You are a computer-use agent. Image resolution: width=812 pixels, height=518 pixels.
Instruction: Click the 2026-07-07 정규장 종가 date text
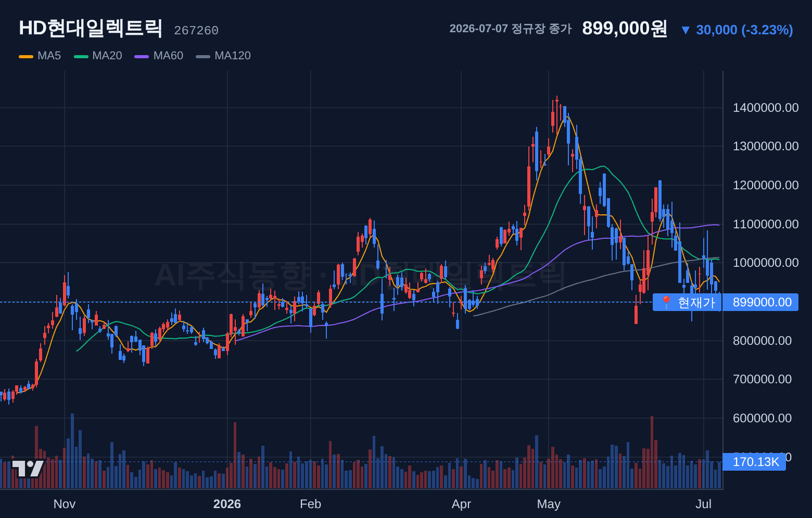pyautogui.click(x=511, y=29)
